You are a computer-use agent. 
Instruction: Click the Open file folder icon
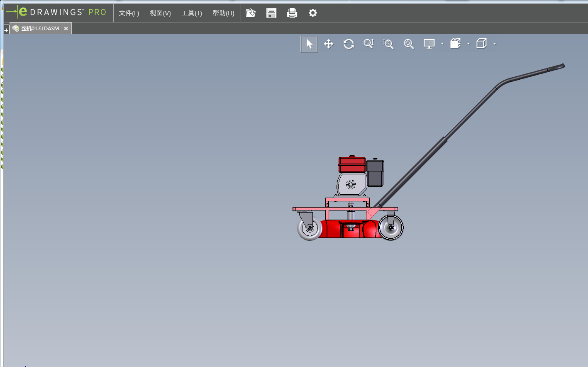click(251, 13)
